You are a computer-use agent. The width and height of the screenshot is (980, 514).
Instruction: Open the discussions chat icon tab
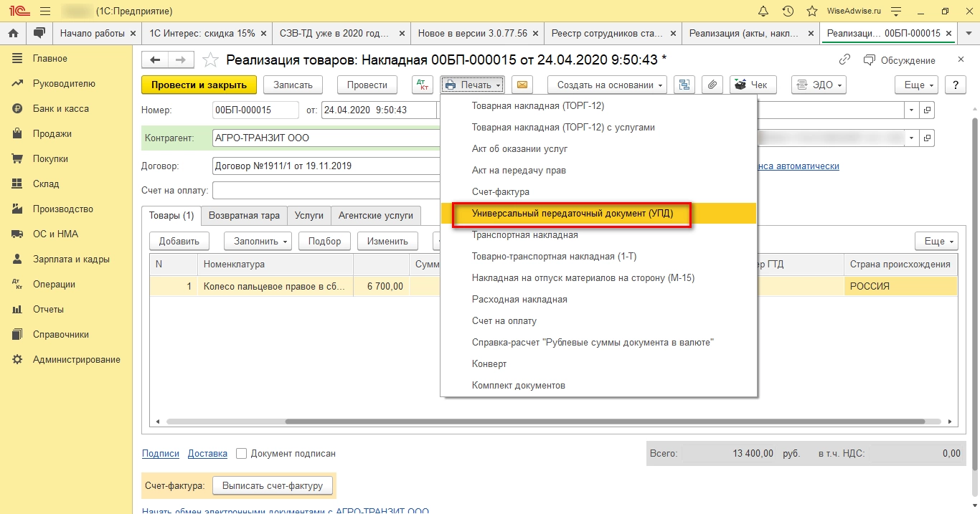(39, 34)
